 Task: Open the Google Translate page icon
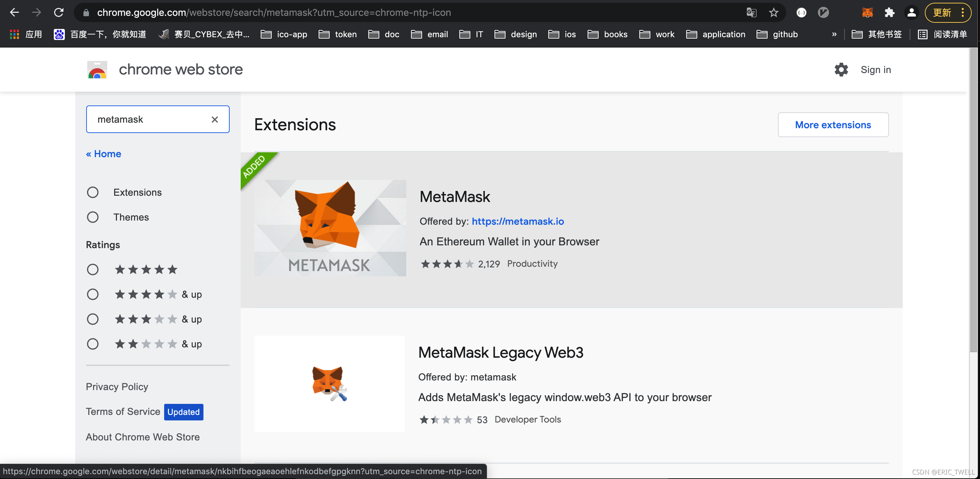pos(751,12)
